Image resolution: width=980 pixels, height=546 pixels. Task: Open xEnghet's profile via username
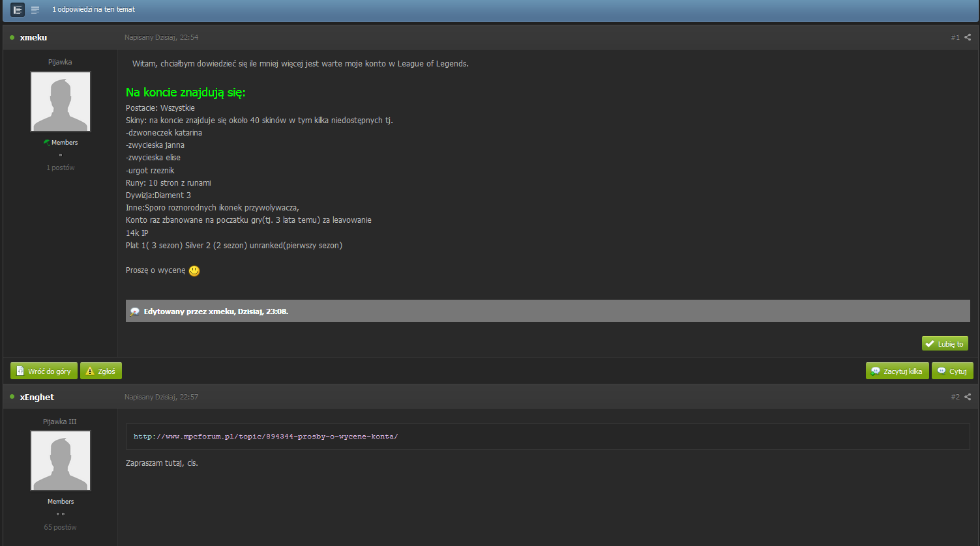[x=37, y=397]
